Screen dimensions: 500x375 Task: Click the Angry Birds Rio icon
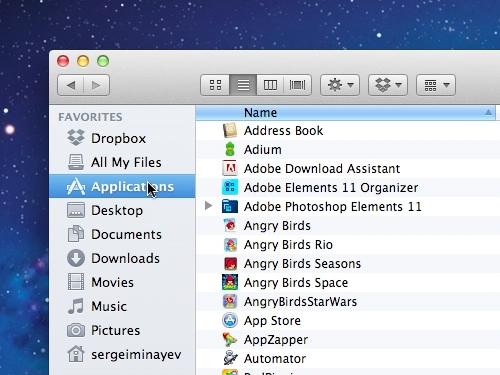(x=230, y=244)
